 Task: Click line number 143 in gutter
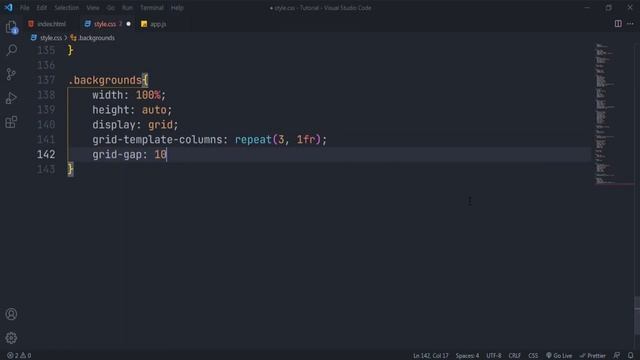click(x=46, y=169)
